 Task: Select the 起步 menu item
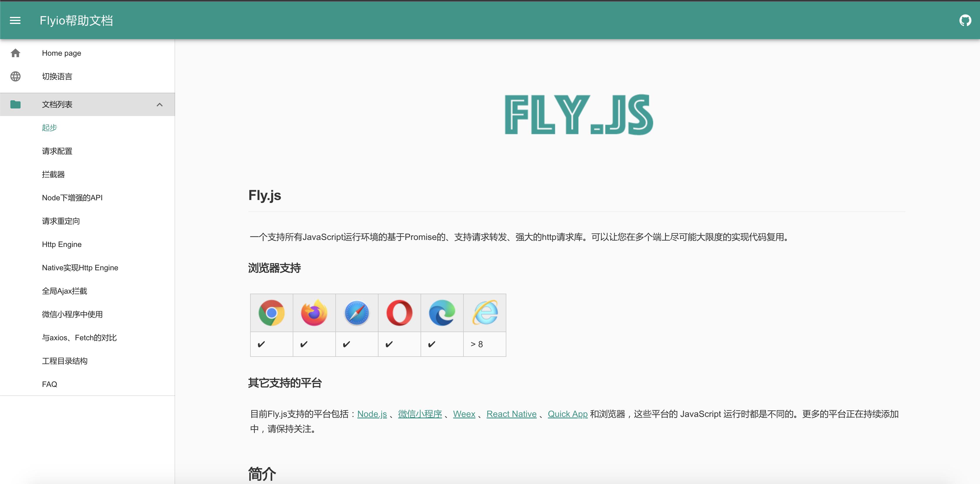click(x=49, y=128)
